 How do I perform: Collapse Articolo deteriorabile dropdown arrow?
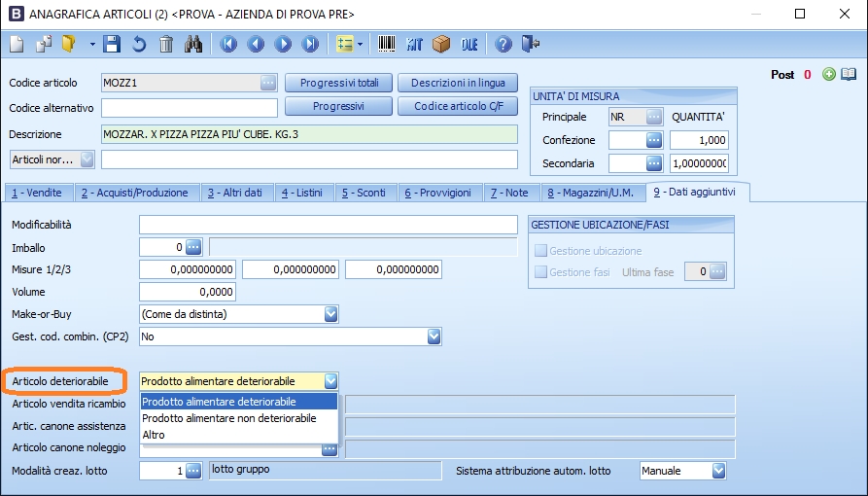(330, 381)
